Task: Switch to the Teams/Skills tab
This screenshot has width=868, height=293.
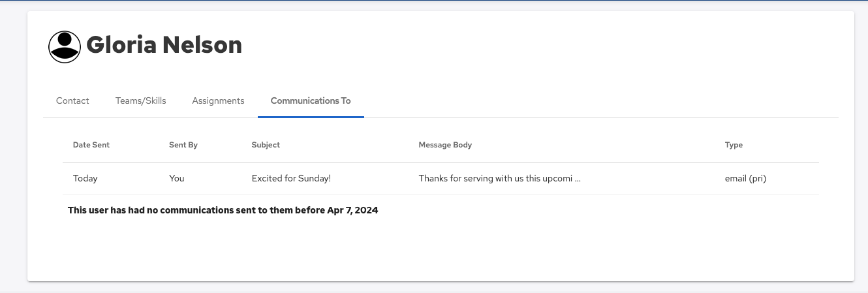Action: tap(141, 100)
